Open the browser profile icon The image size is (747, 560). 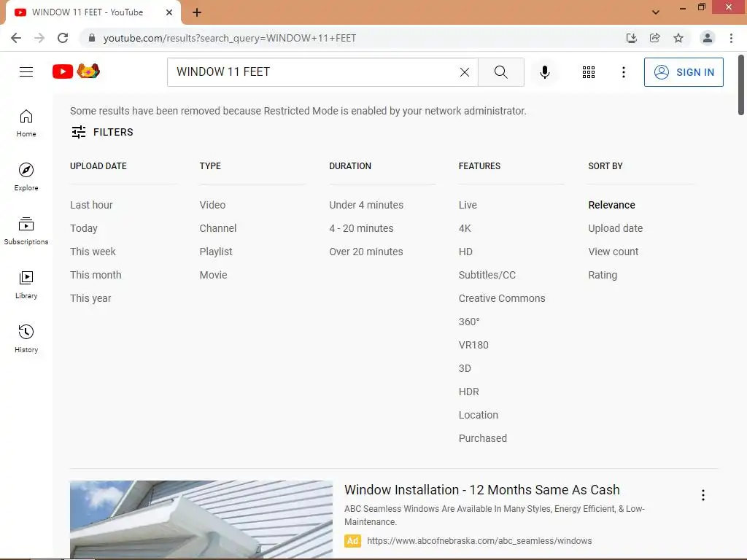708,38
